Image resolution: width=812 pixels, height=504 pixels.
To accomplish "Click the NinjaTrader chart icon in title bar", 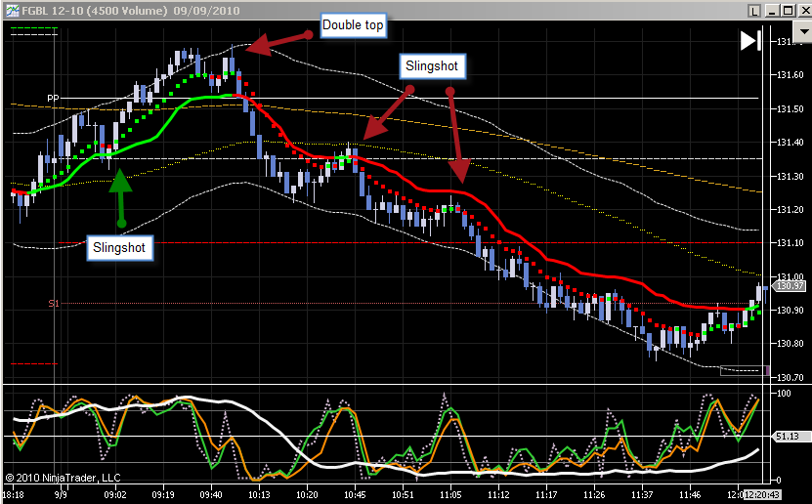I will (12, 11).
